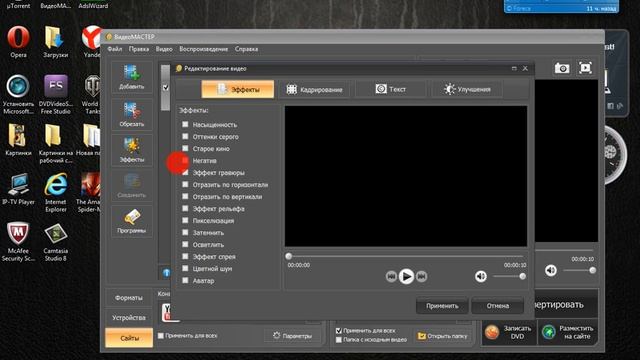Click the Разместить на сайте globe icon
The width and height of the screenshot is (640, 360).
tap(549, 332)
